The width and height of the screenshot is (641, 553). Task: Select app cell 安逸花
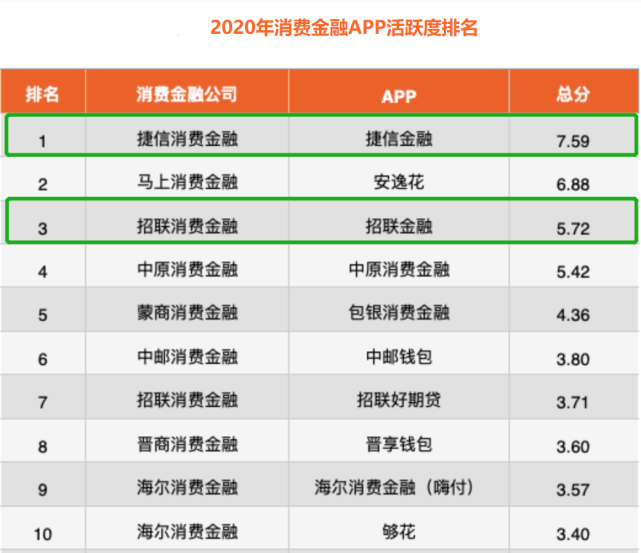tap(399, 182)
